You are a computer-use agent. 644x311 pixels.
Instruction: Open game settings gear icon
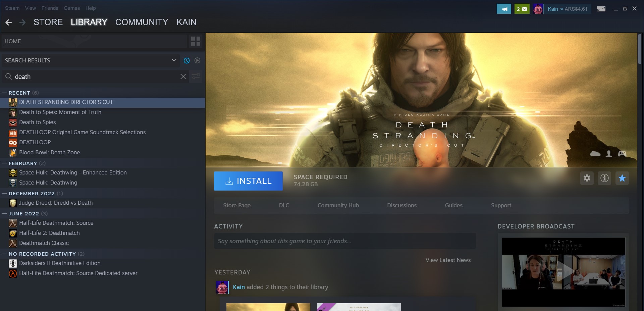(587, 178)
